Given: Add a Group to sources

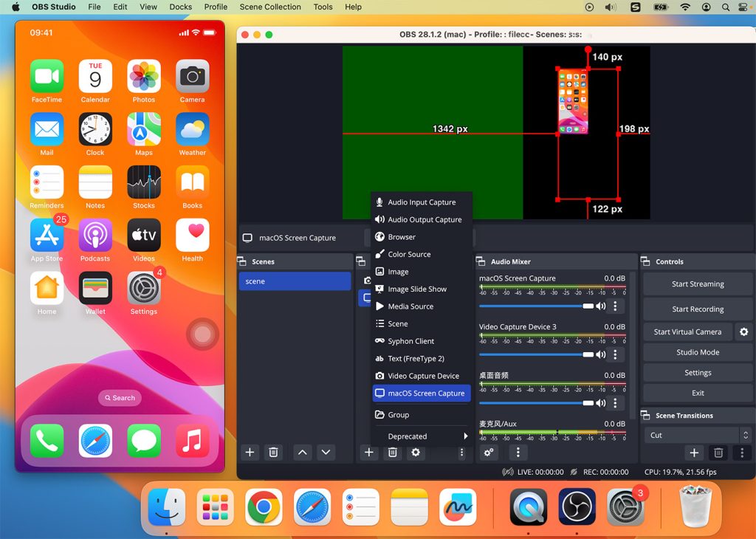Looking at the screenshot, I should pyautogui.click(x=422, y=415).
